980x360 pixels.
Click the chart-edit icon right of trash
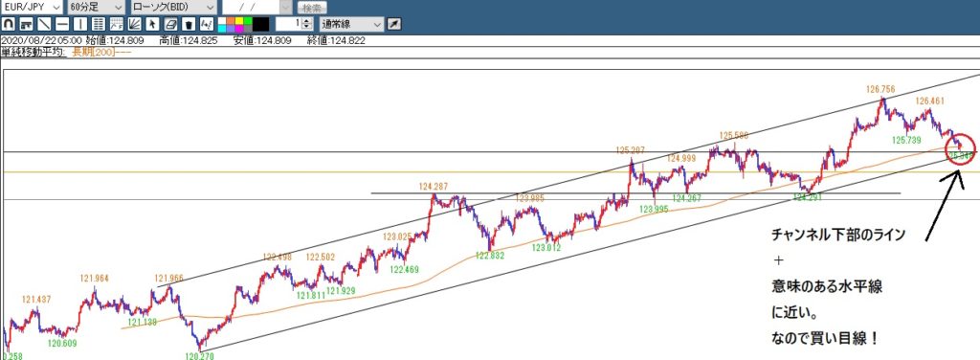click(x=207, y=24)
